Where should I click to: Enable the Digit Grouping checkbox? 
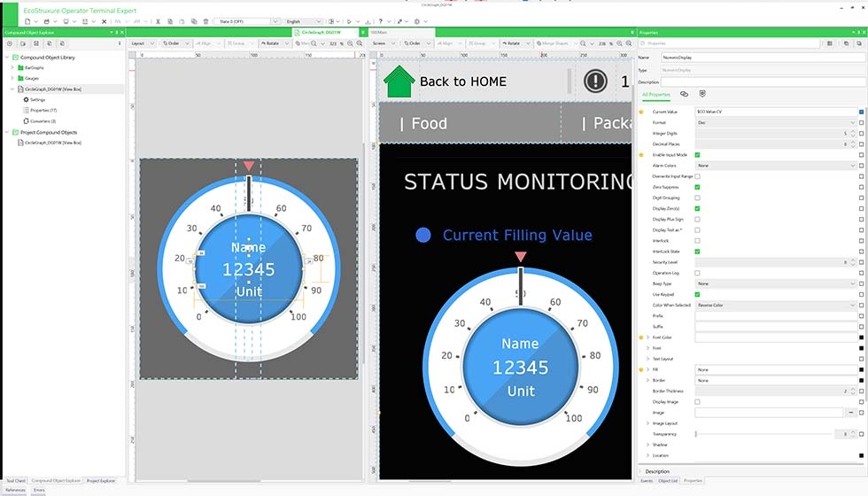pyautogui.click(x=698, y=198)
